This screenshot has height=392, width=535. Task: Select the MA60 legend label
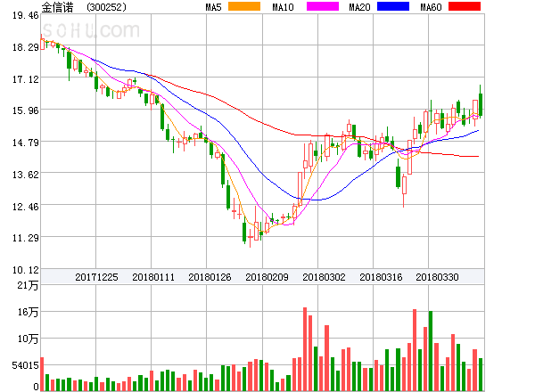431,7
